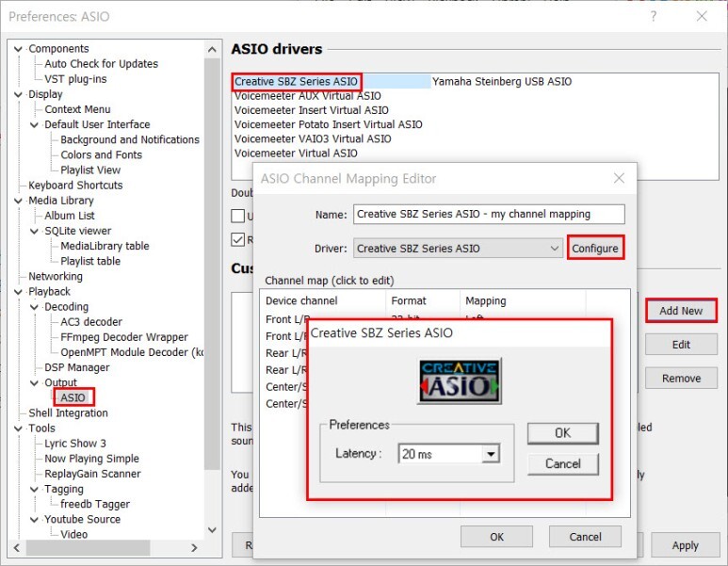Collapse the Media Library node
Viewport: 728px width, 566px height.
pos(18,201)
